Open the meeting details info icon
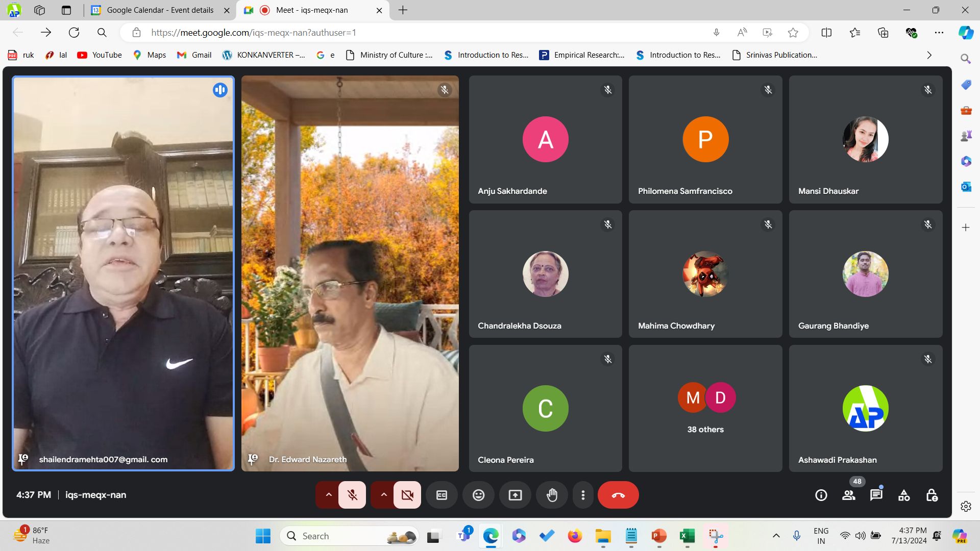Image resolution: width=980 pixels, height=551 pixels. (x=821, y=495)
